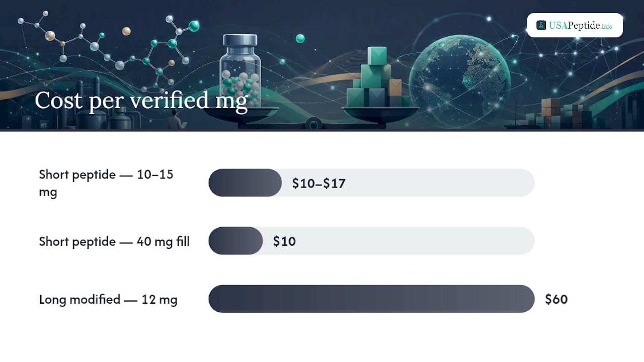The image size is (644, 362).
Task: Click the dotted globe illustration
Action: point(459,80)
